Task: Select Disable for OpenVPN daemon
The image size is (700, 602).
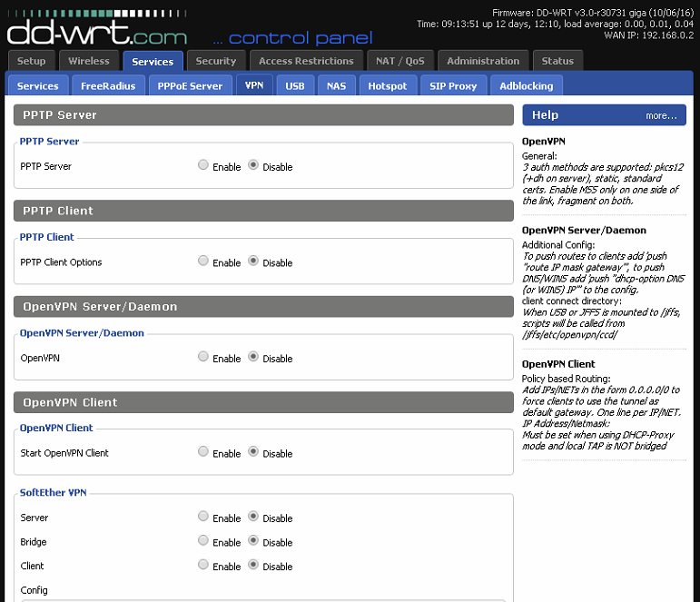Action: 253,356
